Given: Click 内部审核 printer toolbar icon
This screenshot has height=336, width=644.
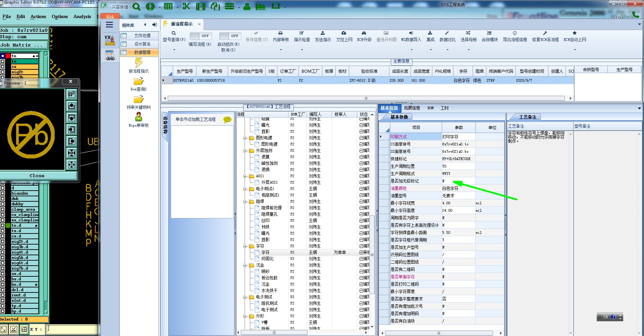Looking at the screenshot, I should [x=280, y=33].
